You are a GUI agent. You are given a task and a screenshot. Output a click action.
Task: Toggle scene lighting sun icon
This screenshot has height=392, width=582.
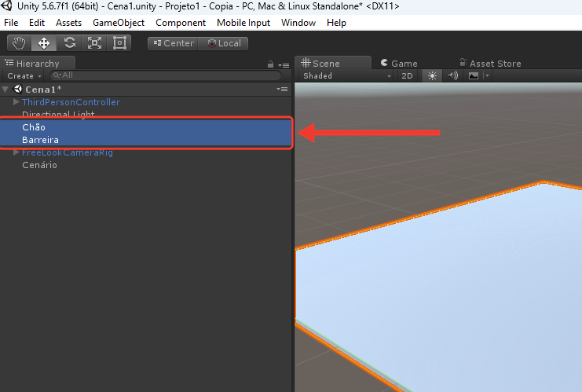tap(432, 75)
